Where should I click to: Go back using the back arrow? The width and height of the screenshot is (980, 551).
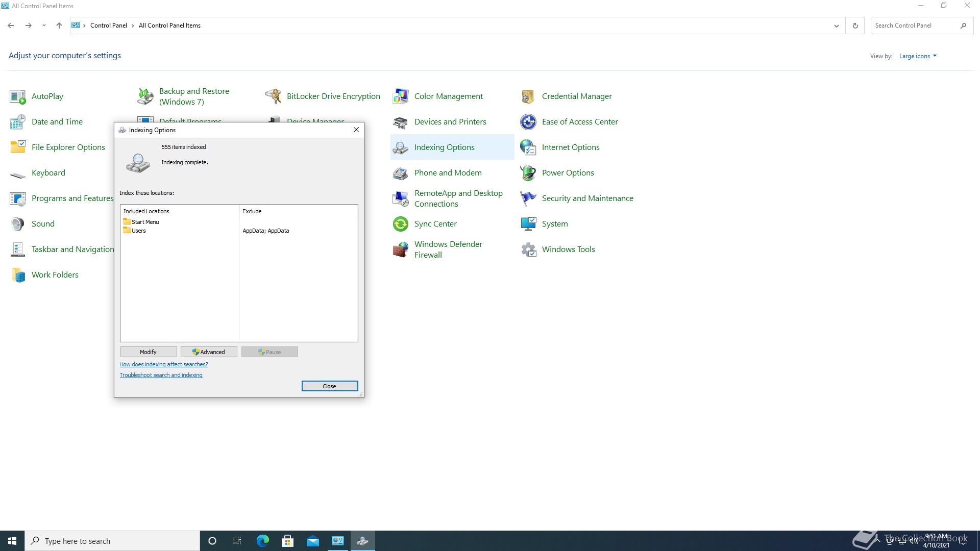[x=11, y=26]
